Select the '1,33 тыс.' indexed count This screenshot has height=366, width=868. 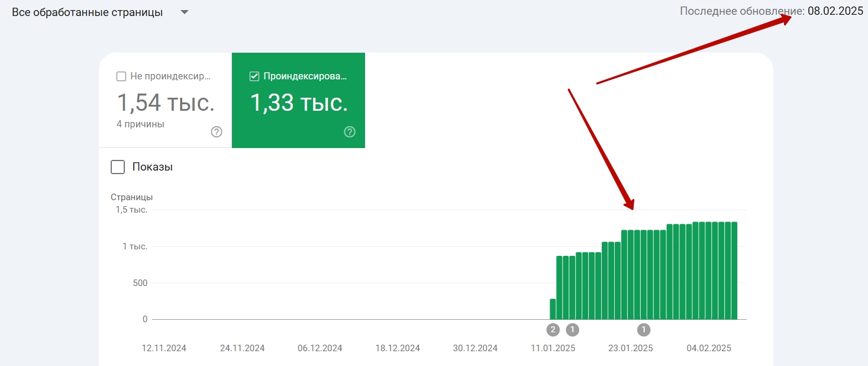coord(299,103)
